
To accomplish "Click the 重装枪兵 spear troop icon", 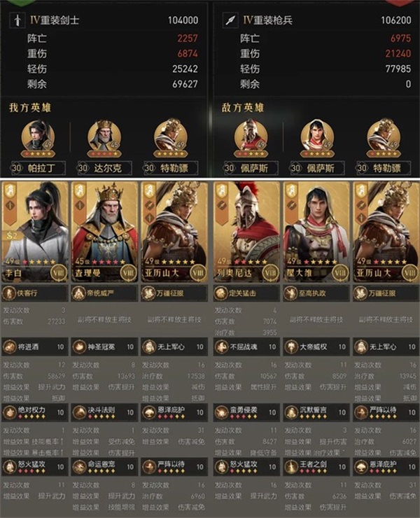I will (x=230, y=20).
